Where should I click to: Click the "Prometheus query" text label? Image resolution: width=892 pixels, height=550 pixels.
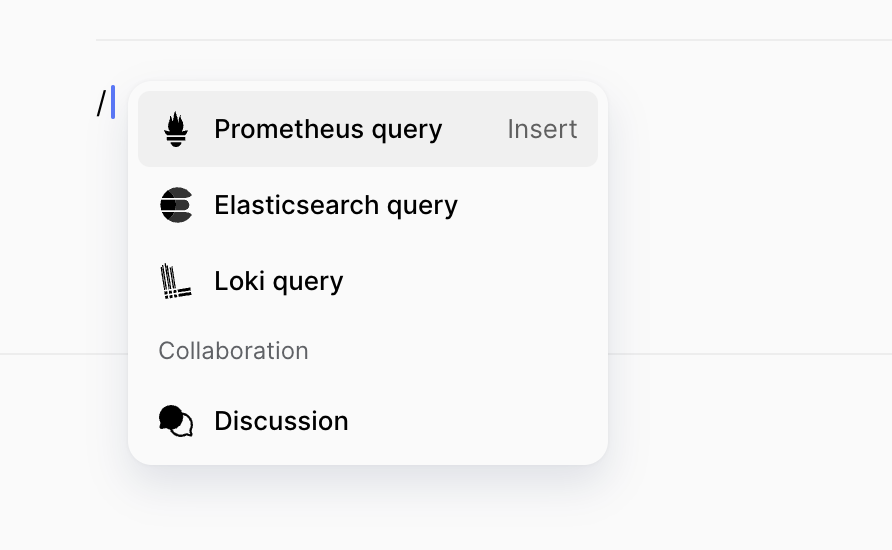tap(328, 129)
